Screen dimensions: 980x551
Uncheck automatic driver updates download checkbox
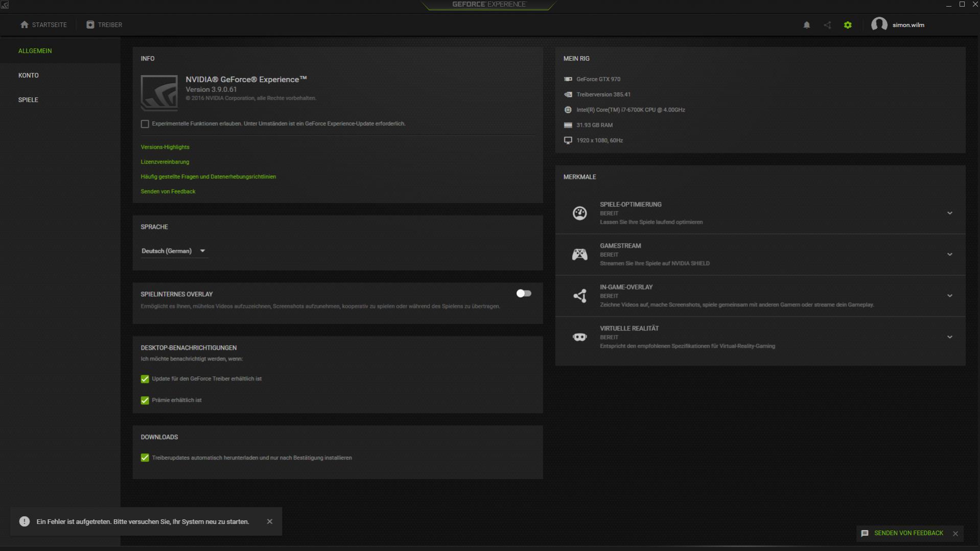click(145, 458)
